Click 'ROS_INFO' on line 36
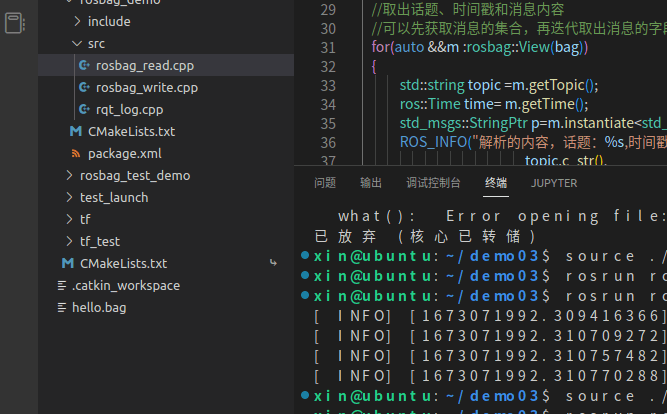 [433, 142]
